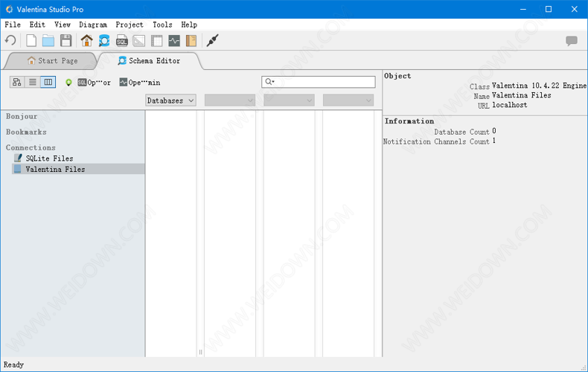Open Schema Editor from the toolbar magnifier database icon
The image size is (588, 372).
[x=104, y=40]
